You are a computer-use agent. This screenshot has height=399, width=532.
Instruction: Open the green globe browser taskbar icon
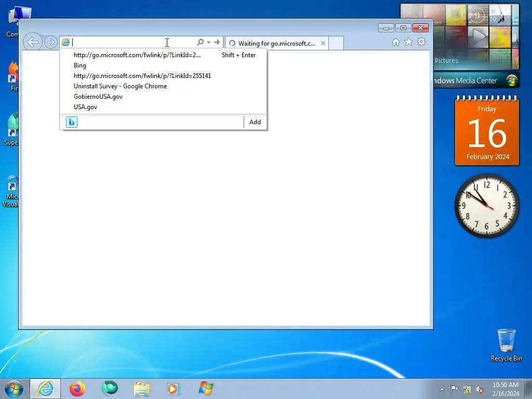(x=110, y=389)
